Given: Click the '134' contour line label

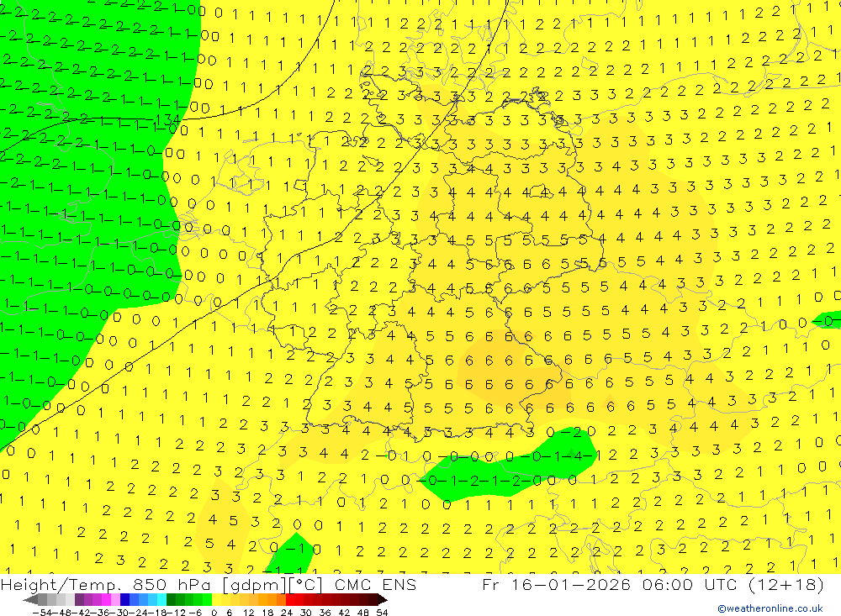Looking at the screenshot, I should coord(168,119).
